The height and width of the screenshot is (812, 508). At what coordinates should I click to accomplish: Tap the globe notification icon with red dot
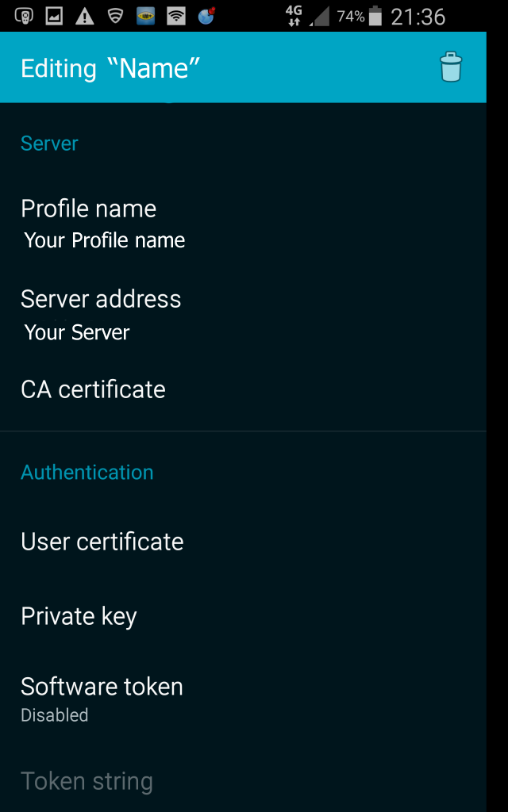pos(206,15)
